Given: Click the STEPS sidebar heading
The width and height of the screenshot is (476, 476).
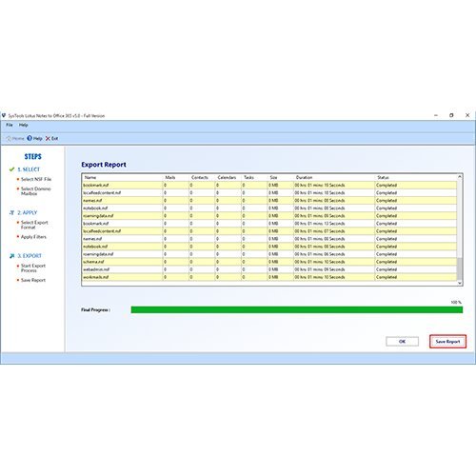Looking at the screenshot, I should [33, 156].
